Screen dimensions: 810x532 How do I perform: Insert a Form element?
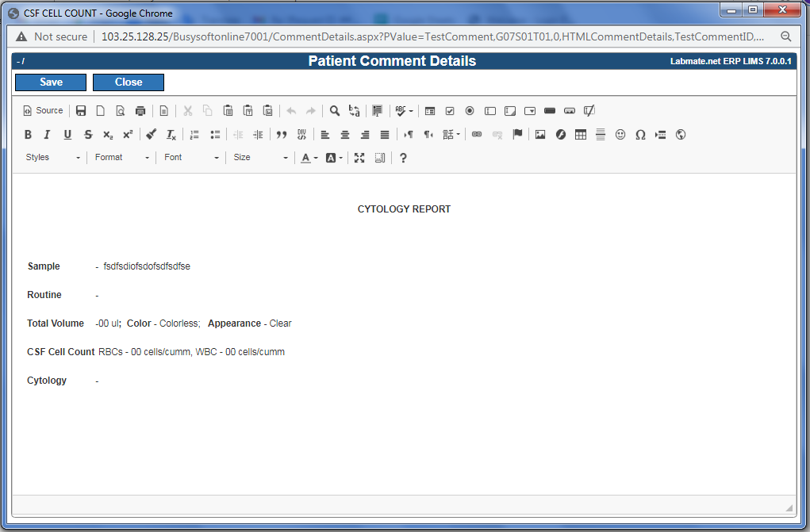pos(430,110)
